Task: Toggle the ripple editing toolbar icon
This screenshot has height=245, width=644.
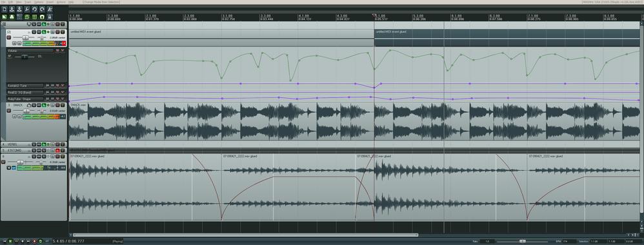Action: (19, 17)
